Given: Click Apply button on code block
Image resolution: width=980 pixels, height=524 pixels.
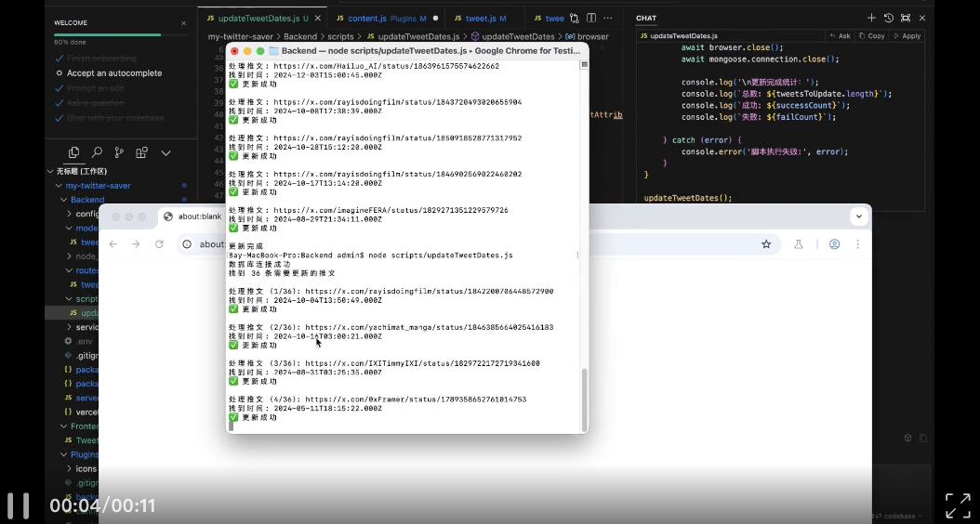Looking at the screenshot, I should pyautogui.click(x=907, y=36).
